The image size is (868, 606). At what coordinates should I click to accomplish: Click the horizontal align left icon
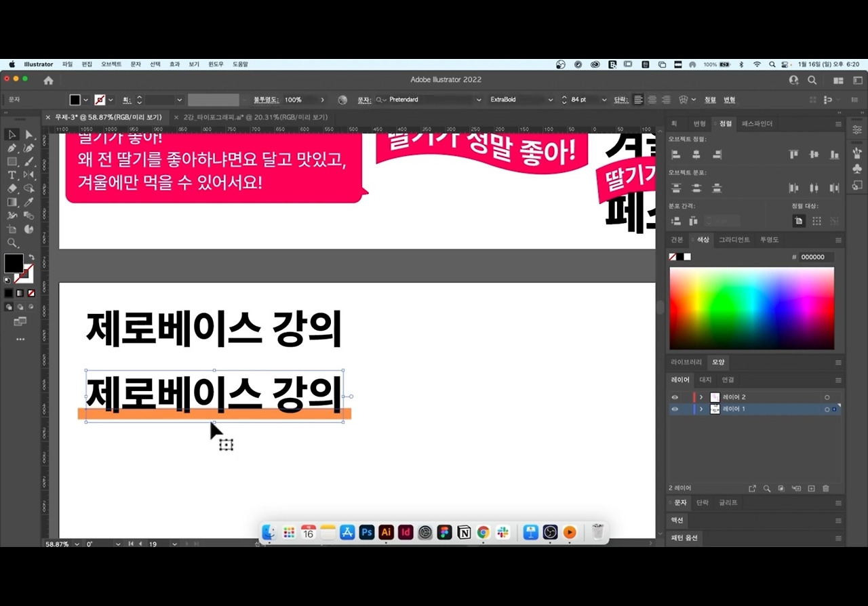pos(676,155)
